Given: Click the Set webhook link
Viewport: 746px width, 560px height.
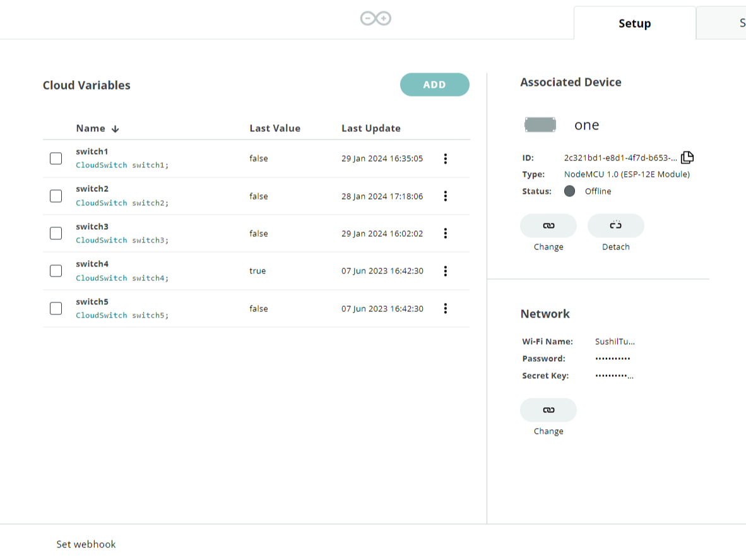Looking at the screenshot, I should [86, 544].
